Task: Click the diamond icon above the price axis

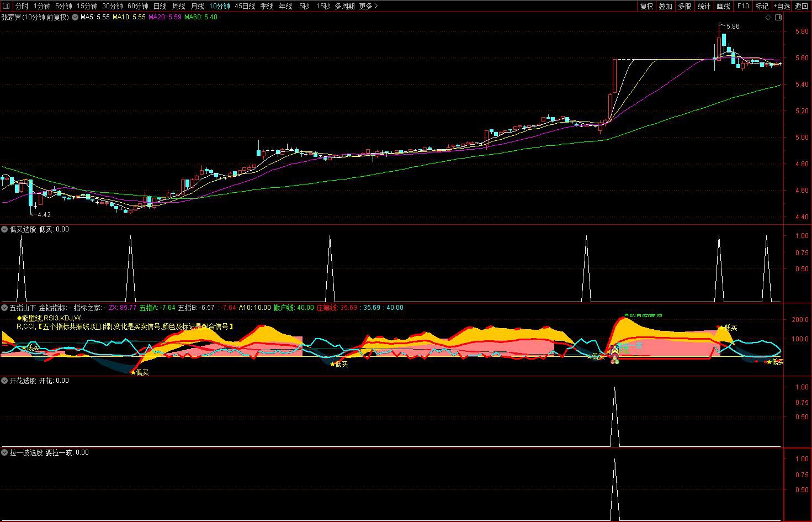Action: pyautogui.click(x=768, y=17)
